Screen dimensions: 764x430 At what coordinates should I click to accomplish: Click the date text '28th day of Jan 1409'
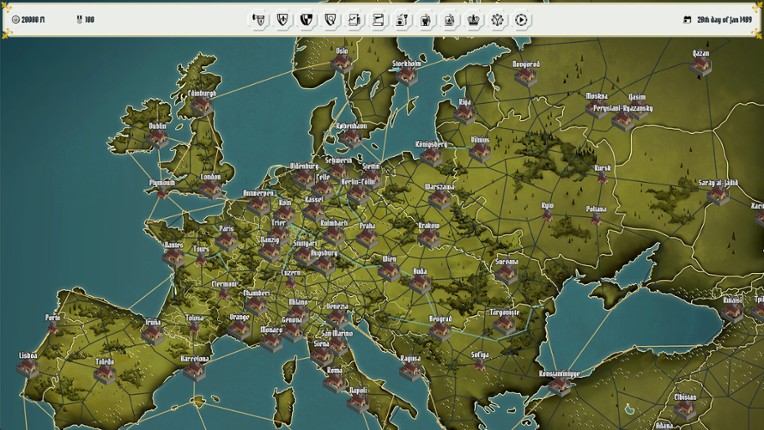point(724,20)
